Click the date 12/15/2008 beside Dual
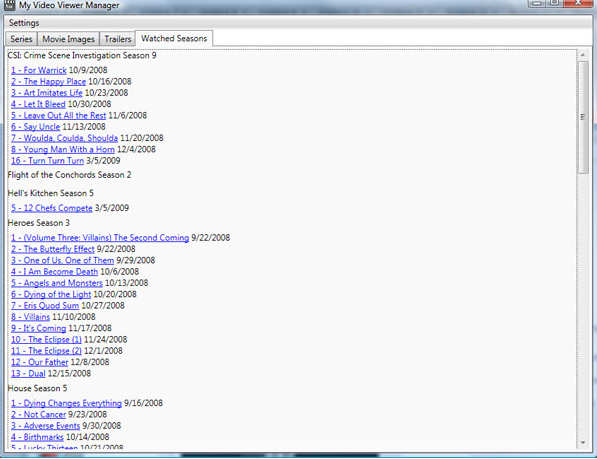Screen dimensions: 597x459 click(x=69, y=374)
